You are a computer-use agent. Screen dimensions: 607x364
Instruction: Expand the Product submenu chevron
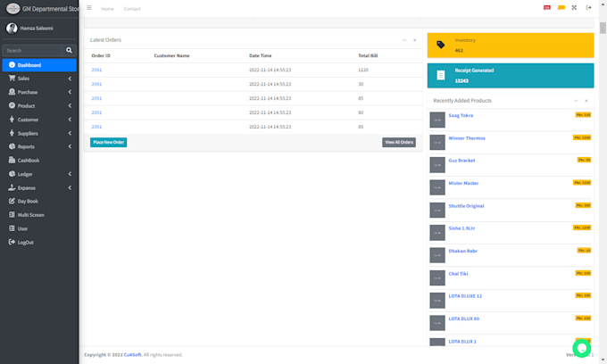point(70,105)
